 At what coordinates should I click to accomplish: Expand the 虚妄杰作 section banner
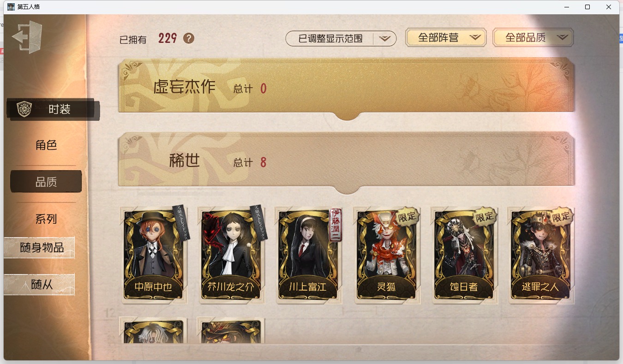(x=347, y=88)
